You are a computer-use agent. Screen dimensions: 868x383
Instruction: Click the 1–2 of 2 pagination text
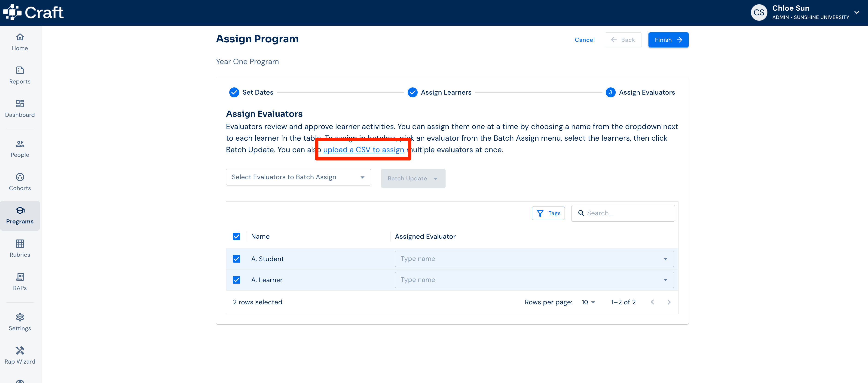tap(623, 302)
